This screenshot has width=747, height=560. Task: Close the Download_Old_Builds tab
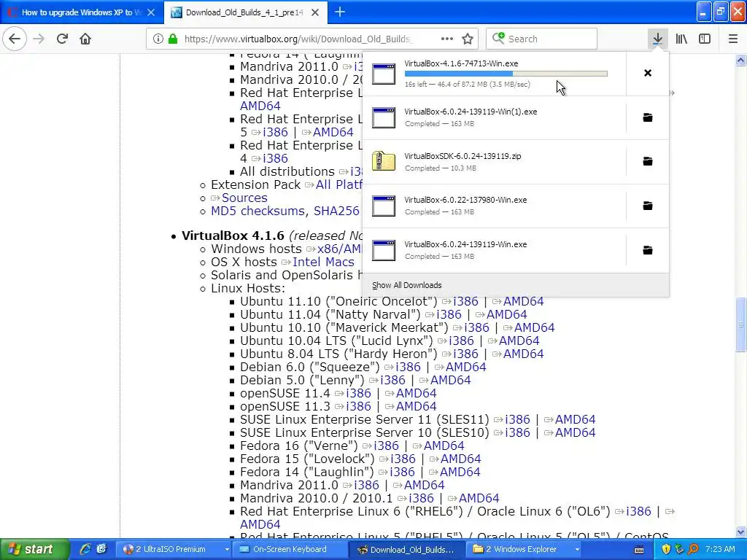point(315,12)
